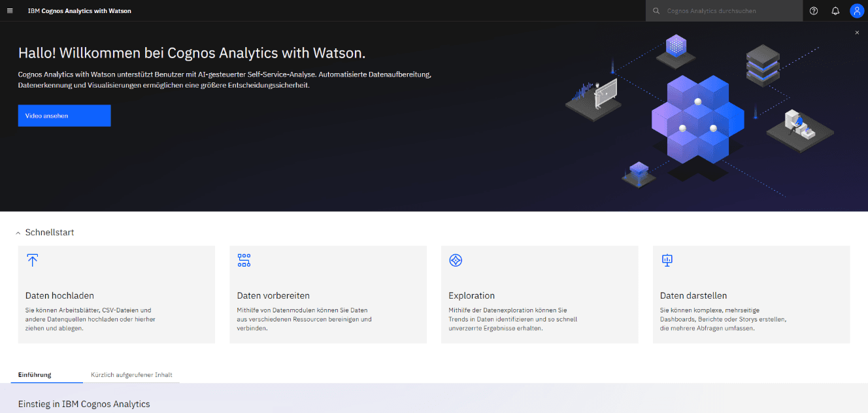Select the Einführung tab
This screenshot has height=413, width=868.
point(35,375)
